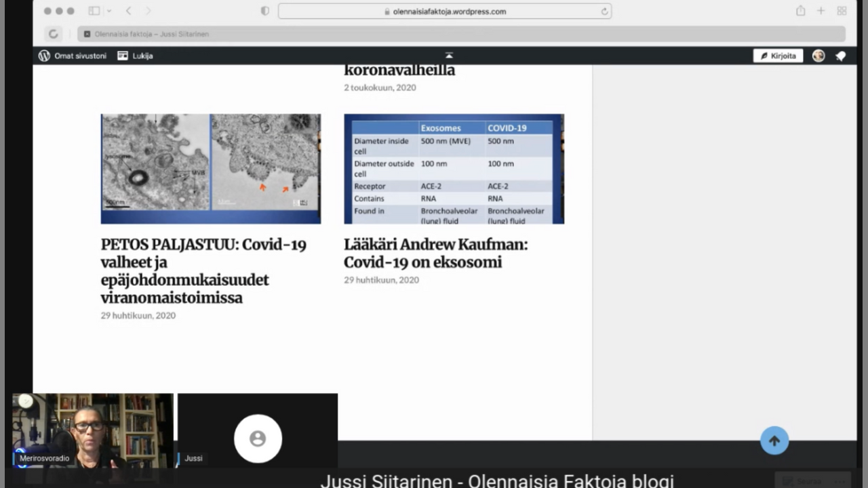
Task: Click the Exosomes COVID-19 table thumbnail
Action: pyautogui.click(x=454, y=169)
